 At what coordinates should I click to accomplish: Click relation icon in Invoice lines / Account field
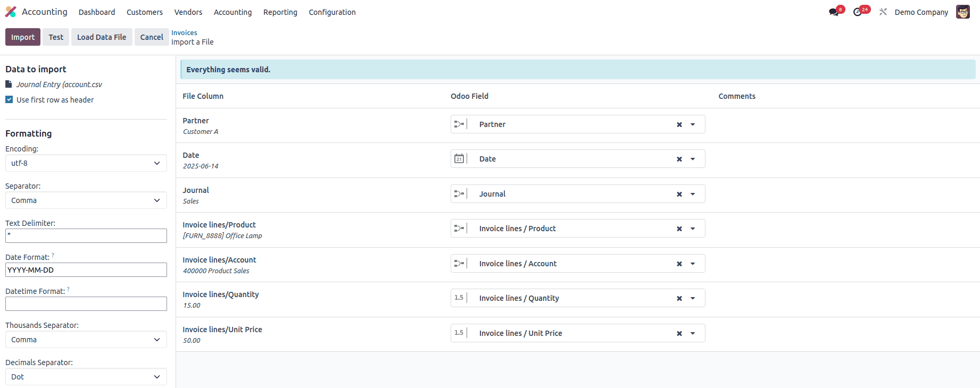459,264
